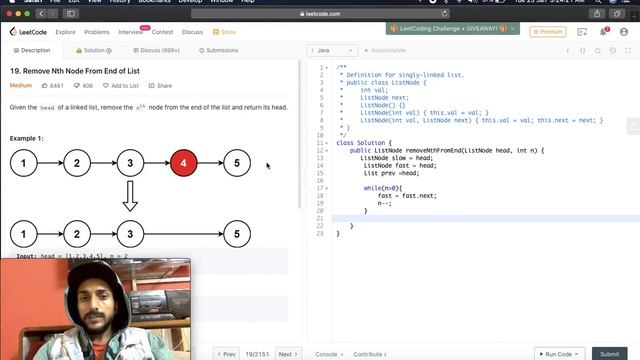The height and width of the screenshot is (360, 640).
Task: Upvote the problem with thumbs-up
Action: coord(53,86)
